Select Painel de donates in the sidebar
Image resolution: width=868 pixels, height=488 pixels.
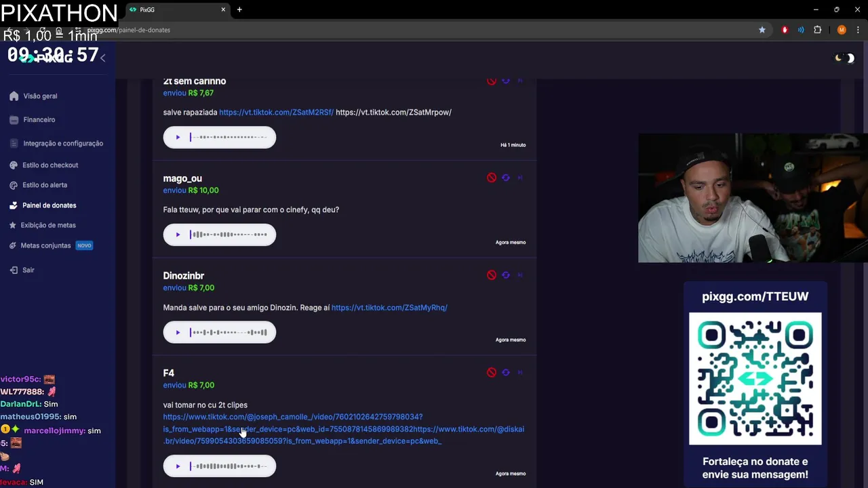coord(43,205)
